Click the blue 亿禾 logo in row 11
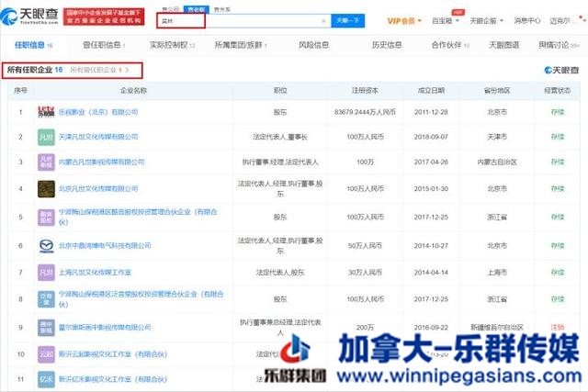588x392 pixels. pos(46,379)
